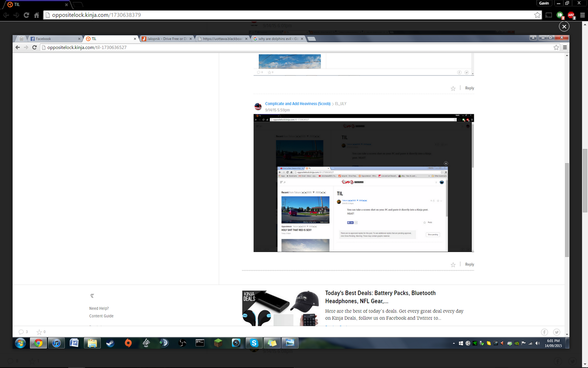This screenshot has width=588, height=368.
Task: Open the green Pushbullet extension icon
Action: (x=560, y=15)
